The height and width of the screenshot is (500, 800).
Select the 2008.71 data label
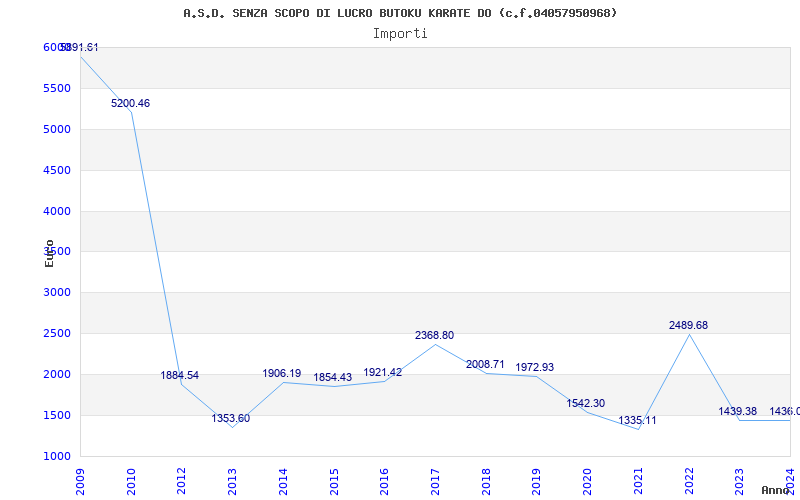click(x=485, y=364)
